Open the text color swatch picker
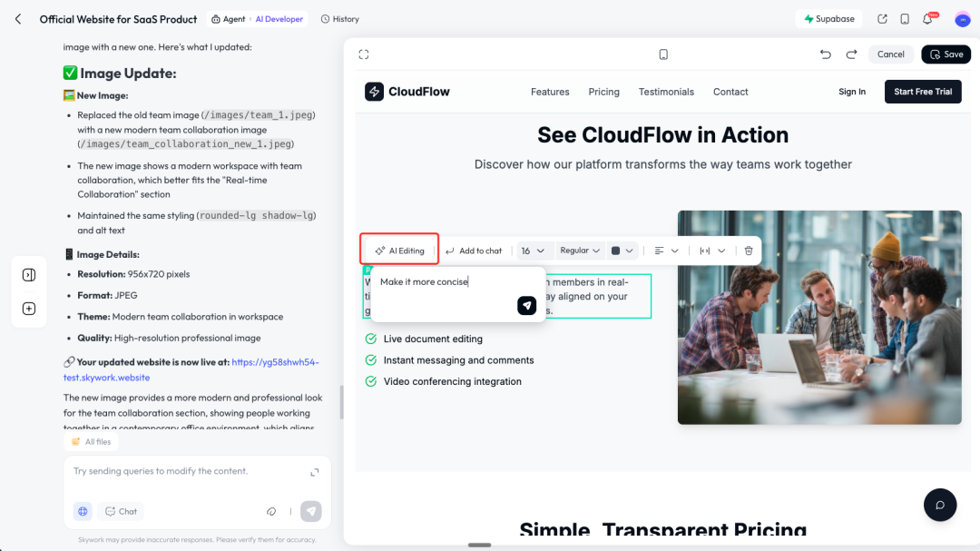The height and width of the screenshot is (551, 980). click(x=622, y=251)
